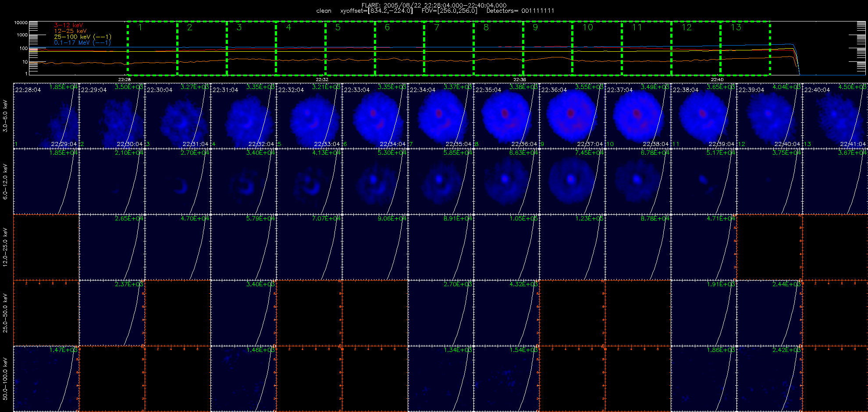Click the '3.50E+03' peak value

(x=129, y=87)
